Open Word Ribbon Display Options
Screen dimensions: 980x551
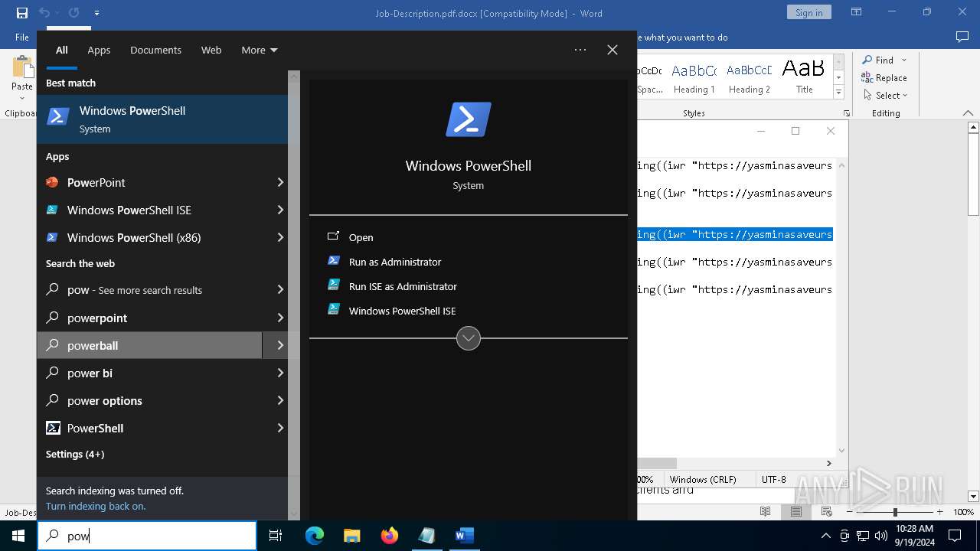tap(857, 12)
